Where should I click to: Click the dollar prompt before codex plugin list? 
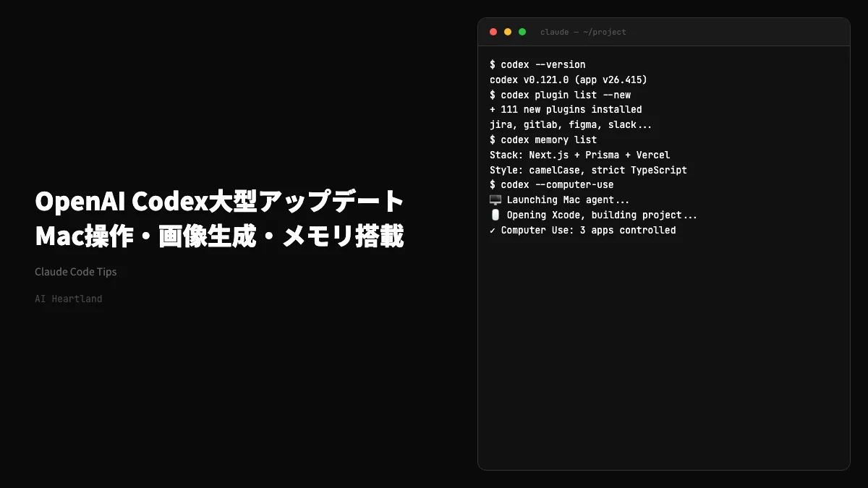[x=493, y=95]
